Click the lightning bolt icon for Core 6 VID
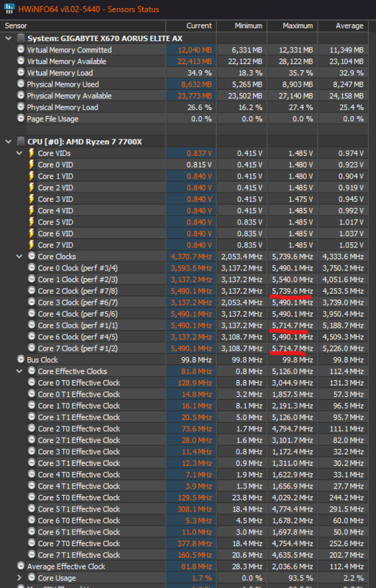 (x=32, y=233)
